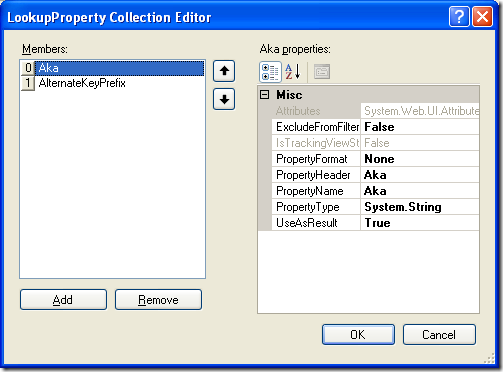The image size is (503, 372).
Task: Click the PropertyFormat value None
Action: click(420, 159)
